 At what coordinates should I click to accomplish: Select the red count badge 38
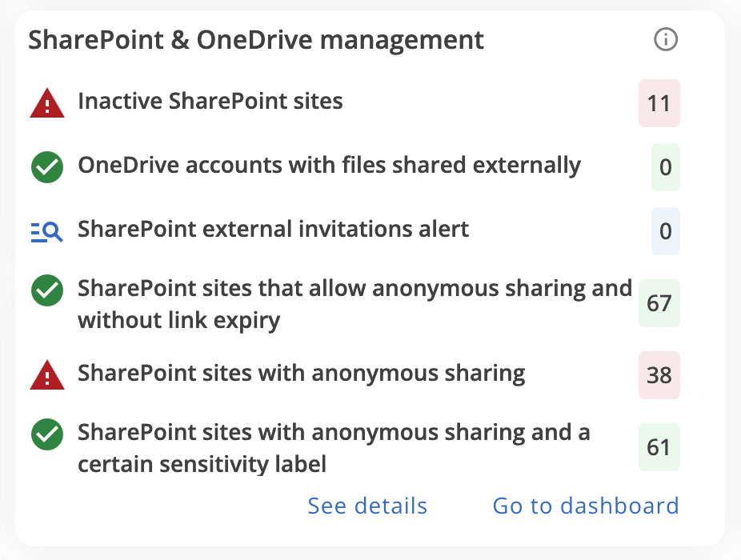pos(659,375)
